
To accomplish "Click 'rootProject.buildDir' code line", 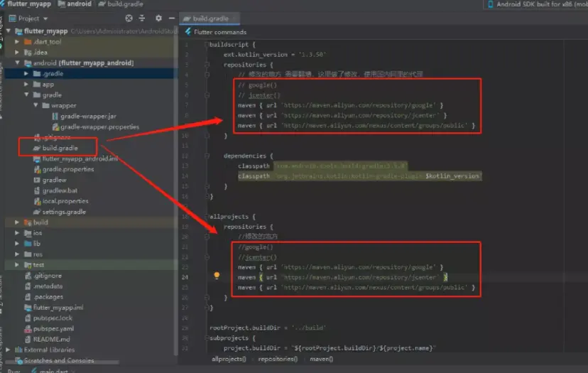I will point(268,328).
